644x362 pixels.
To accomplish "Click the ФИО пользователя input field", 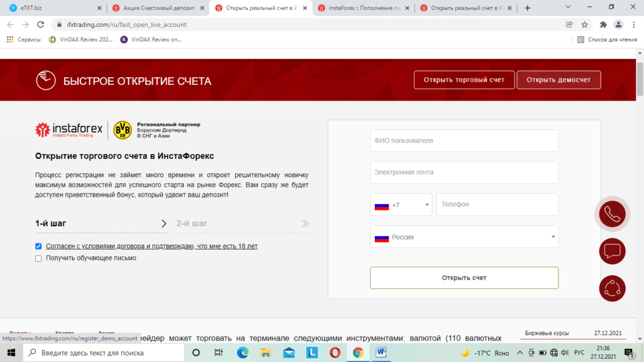I will [x=464, y=141].
